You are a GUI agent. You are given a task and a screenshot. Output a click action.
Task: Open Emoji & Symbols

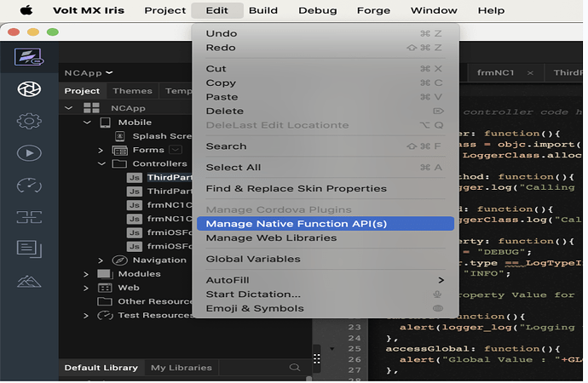326,308
